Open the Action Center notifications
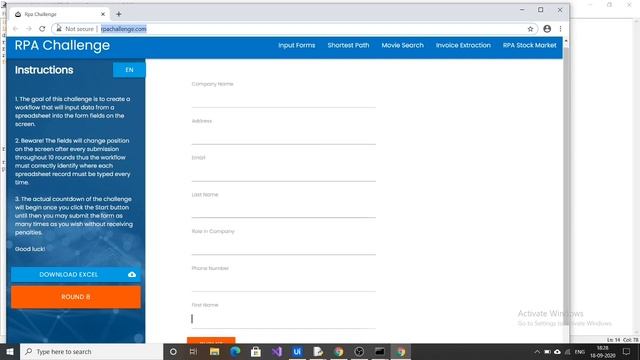The image size is (640, 360). pos(627,351)
